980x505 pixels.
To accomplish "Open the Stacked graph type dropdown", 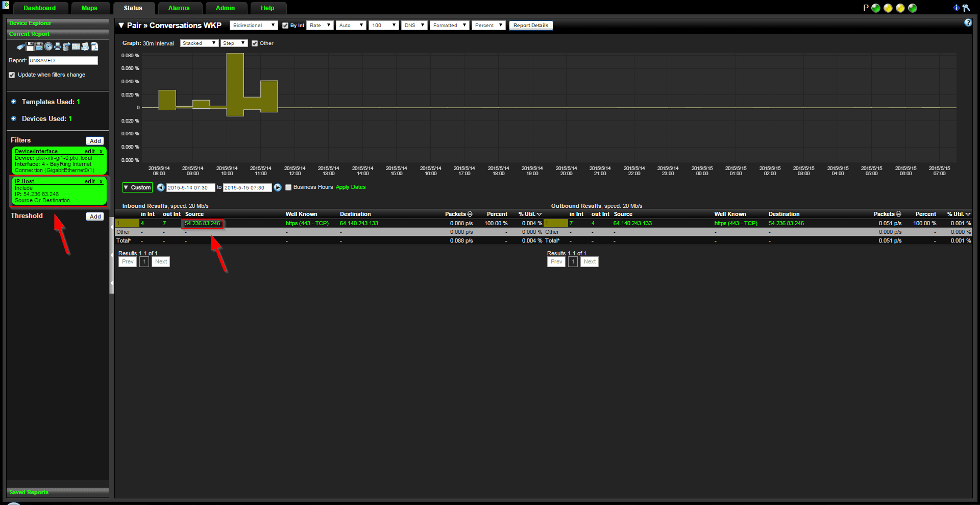I will (x=200, y=43).
